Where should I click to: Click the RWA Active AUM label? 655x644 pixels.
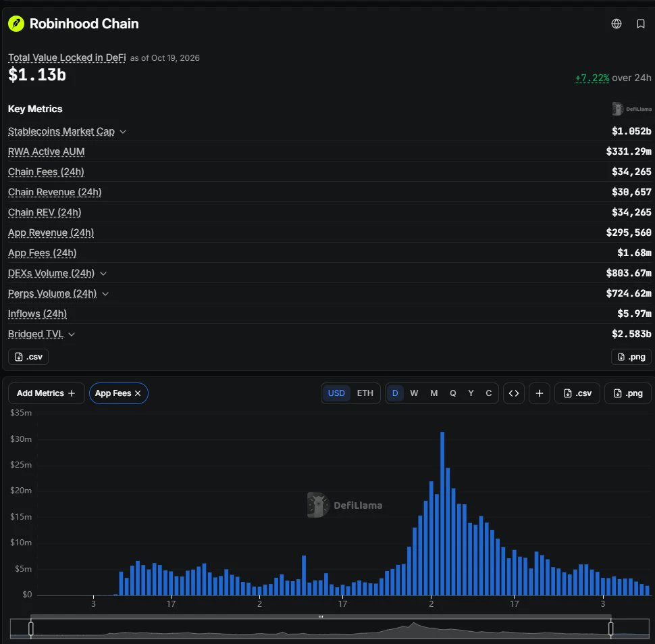tap(47, 151)
